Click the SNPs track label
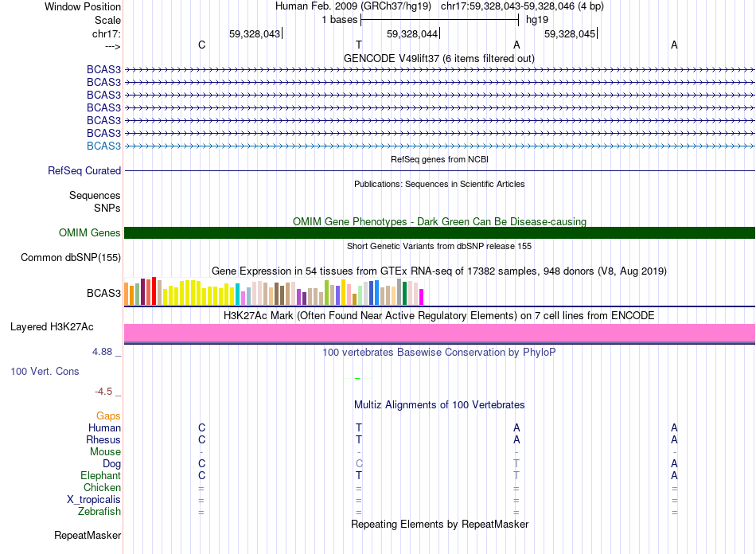Viewport: 756px width, 554px height. click(x=107, y=208)
